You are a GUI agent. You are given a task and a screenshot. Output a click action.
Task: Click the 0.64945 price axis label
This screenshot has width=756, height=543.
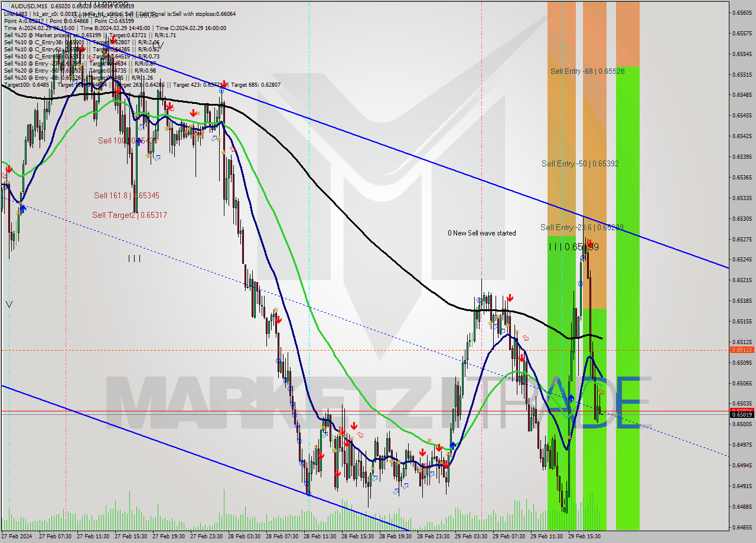[742, 465]
